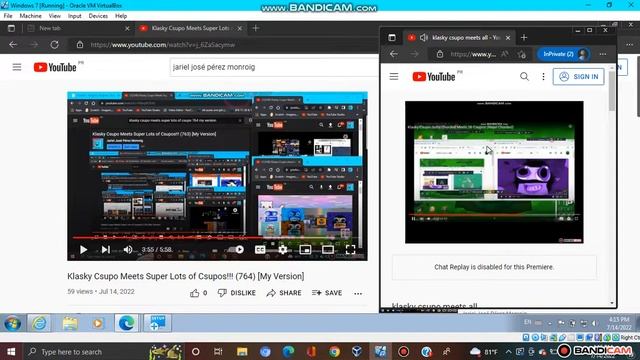Viewport: 640px width, 360px height.
Task: Open new tab in InPrivate window
Action: pyautogui.click(x=524, y=38)
